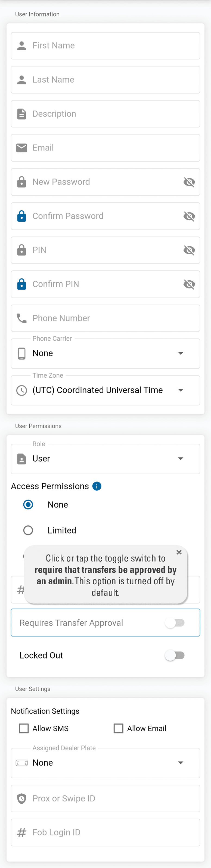Image resolution: width=211 pixels, height=868 pixels.
Task: Reveal the Confirm PIN value
Action: click(189, 284)
